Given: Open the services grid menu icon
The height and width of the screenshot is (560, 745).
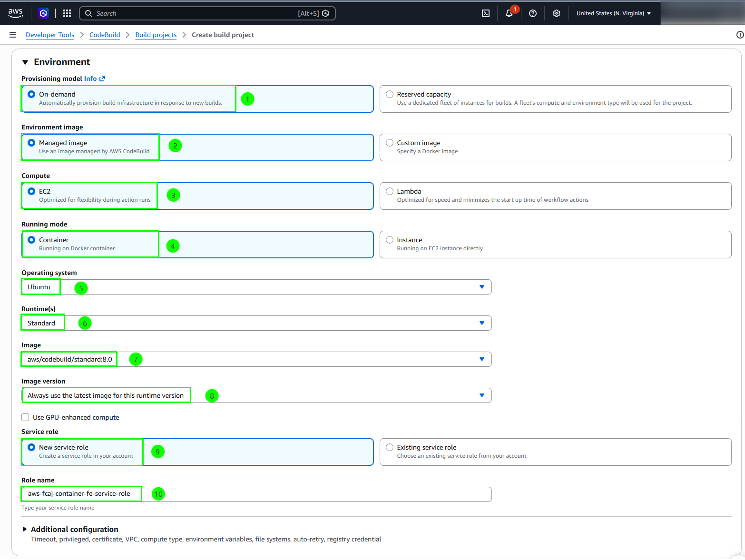Looking at the screenshot, I should click(67, 13).
